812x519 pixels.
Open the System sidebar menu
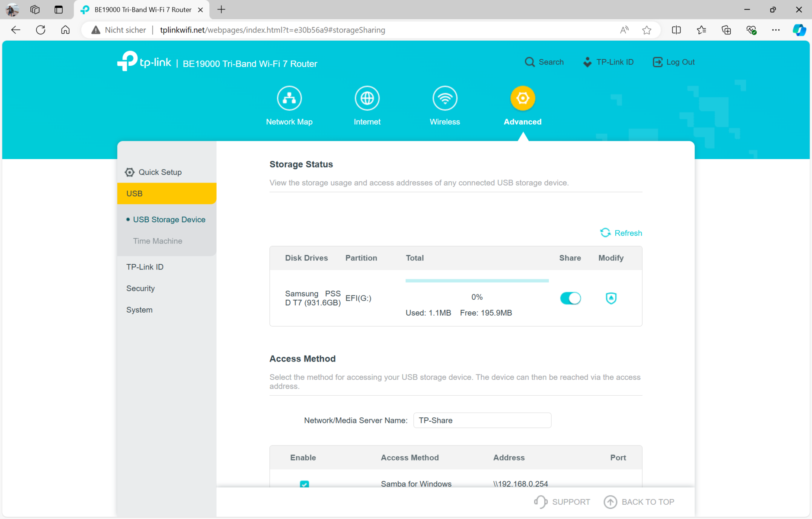(x=139, y=310)
